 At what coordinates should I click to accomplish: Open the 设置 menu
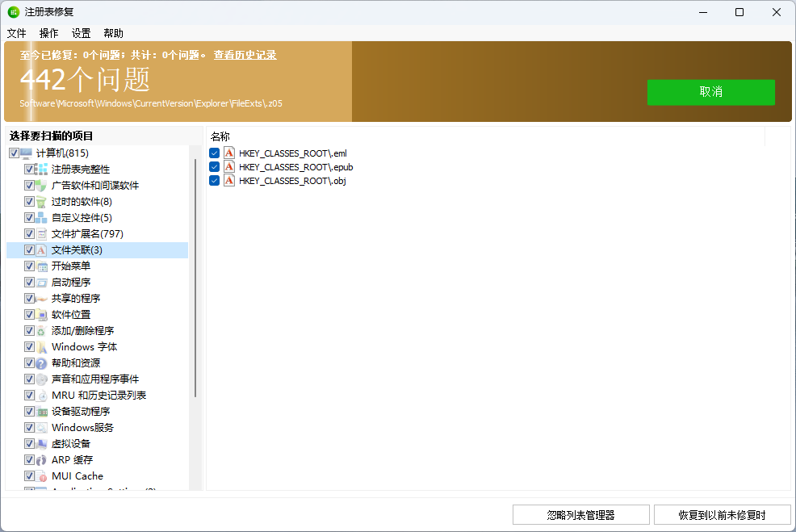[82, 34]
